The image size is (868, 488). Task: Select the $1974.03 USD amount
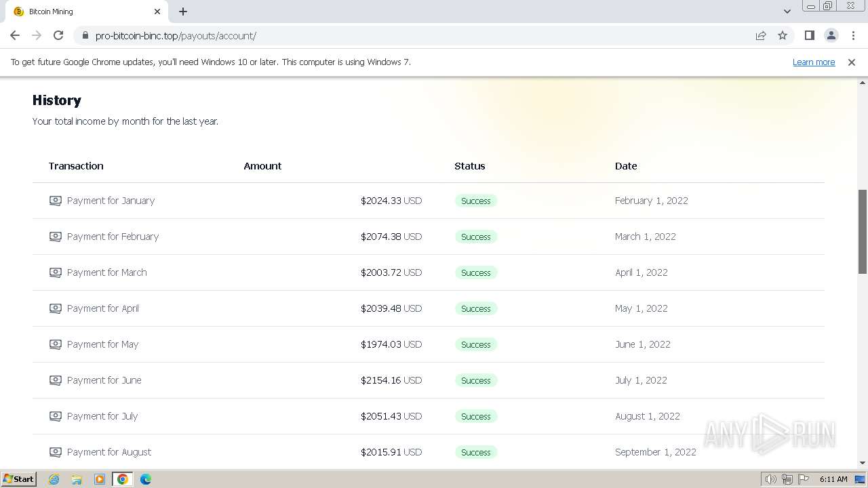391,344
